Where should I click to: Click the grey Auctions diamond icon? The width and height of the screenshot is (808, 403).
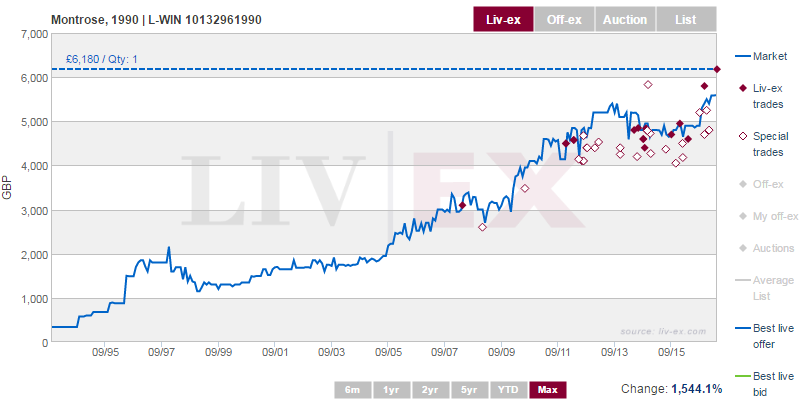743,248
